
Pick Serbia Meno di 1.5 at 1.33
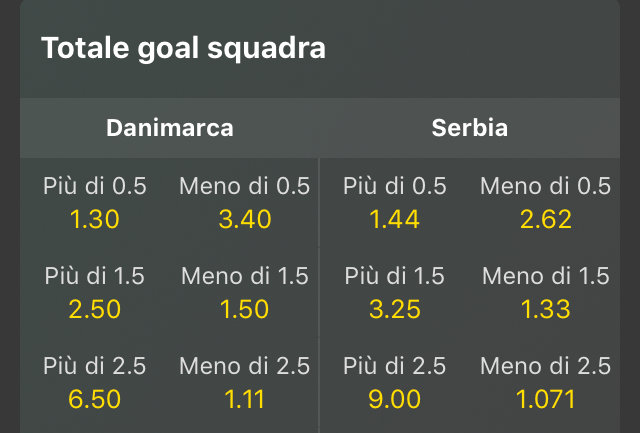(545, 293)
